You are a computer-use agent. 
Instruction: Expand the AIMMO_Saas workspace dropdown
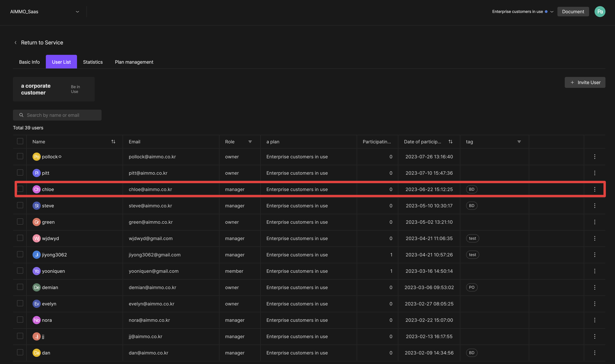[x=77, y=12]
